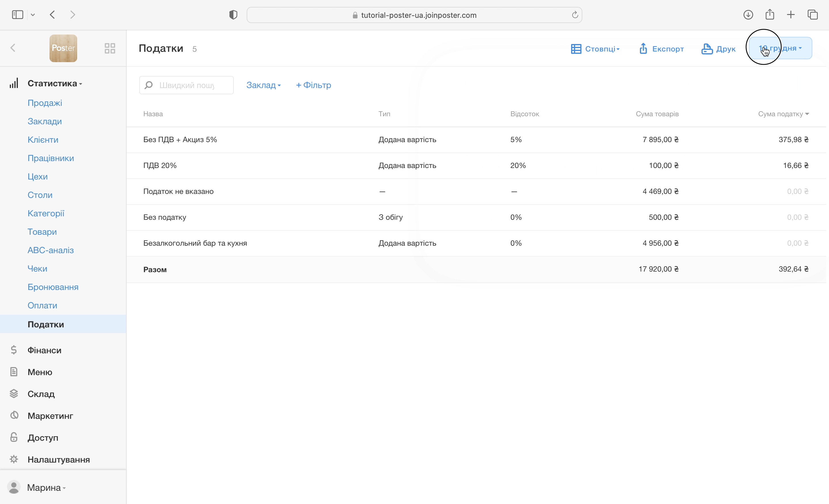Viewport: 829px width, 504px height.
Task: Collapse the Статистика section
Action: (54, 83)
